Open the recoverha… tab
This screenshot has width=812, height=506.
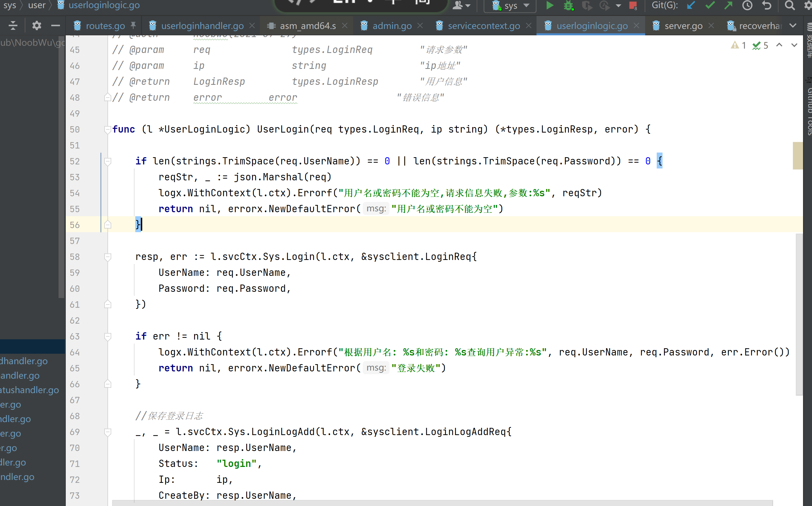[754, 25]
